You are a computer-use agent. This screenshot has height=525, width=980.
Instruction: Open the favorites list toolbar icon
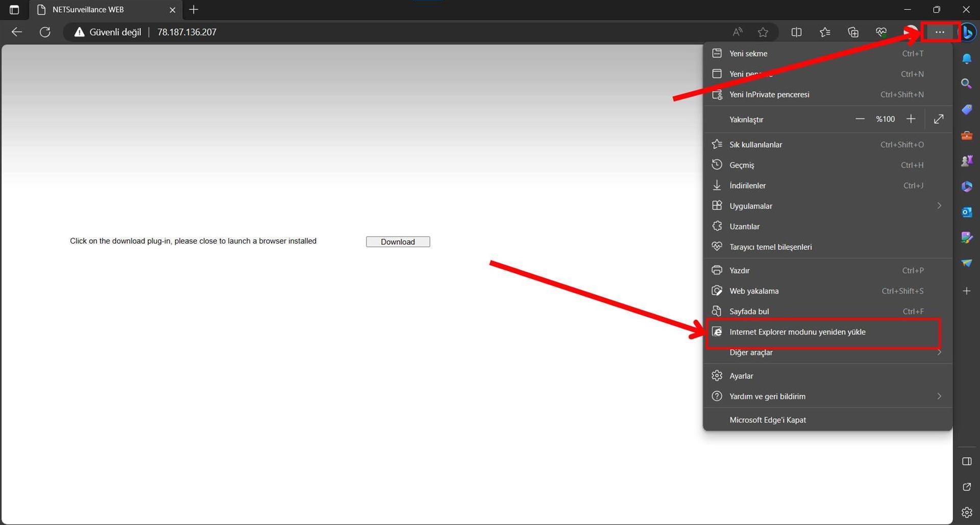[x=825, y=32]
